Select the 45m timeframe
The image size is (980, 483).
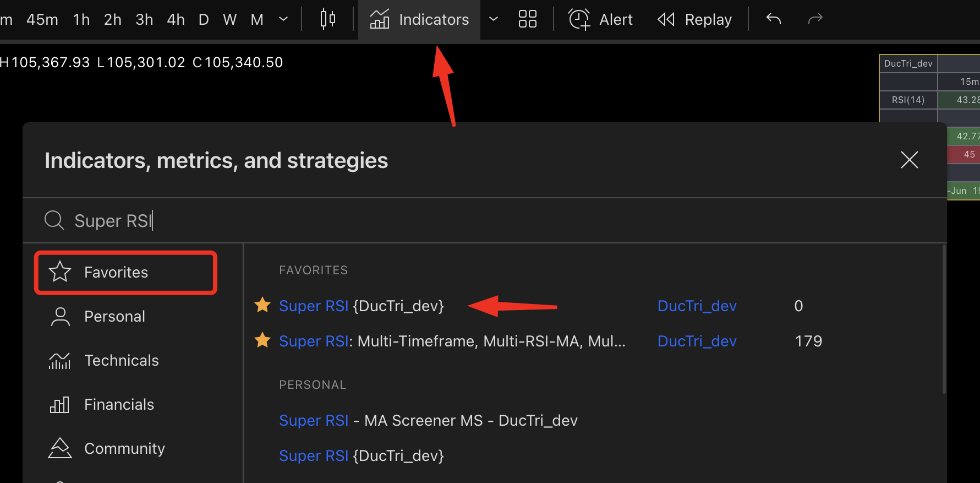(42, 20)
